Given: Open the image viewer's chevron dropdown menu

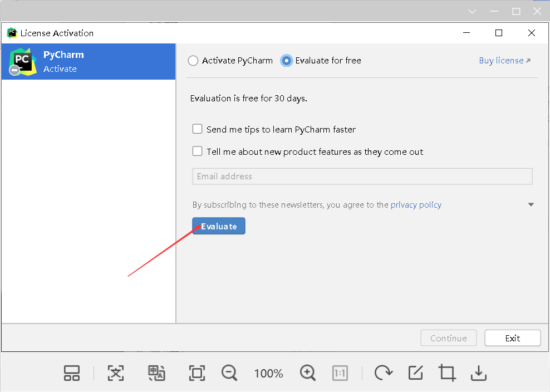Looking at the screenshot, I should 473,12.
